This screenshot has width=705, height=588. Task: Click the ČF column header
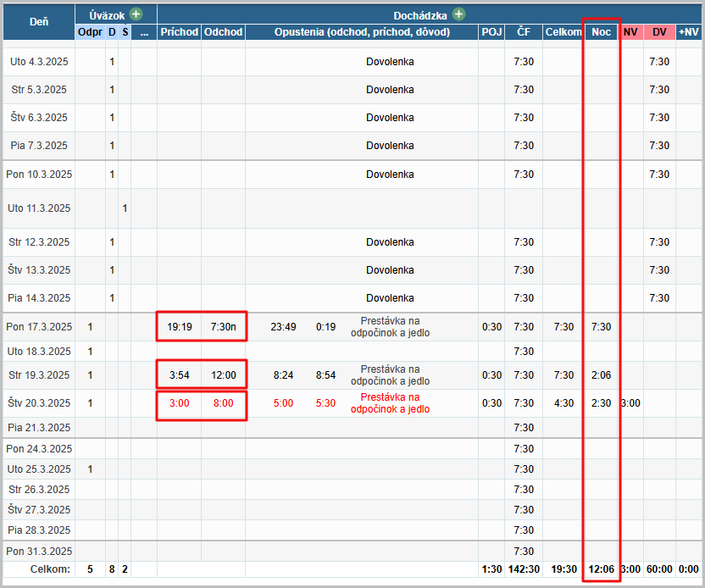coord(524,32)
